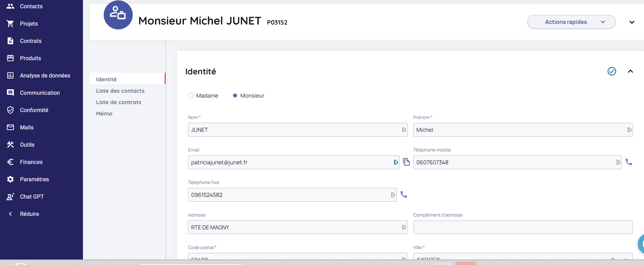Go to Liste des contacts section
The image size is (644, 265).
click(x=120, y=91)
